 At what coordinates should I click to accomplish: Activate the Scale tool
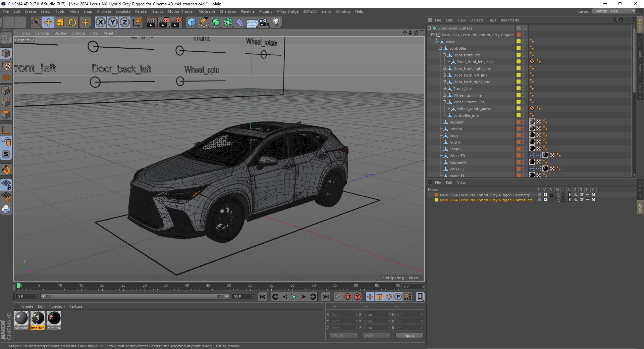click(60, 22)
